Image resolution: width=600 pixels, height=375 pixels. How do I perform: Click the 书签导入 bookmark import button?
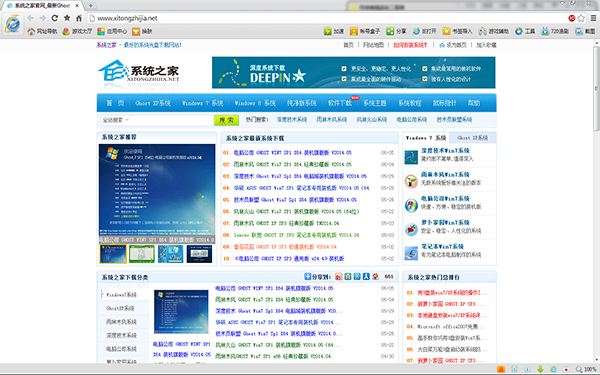[457, 31]
